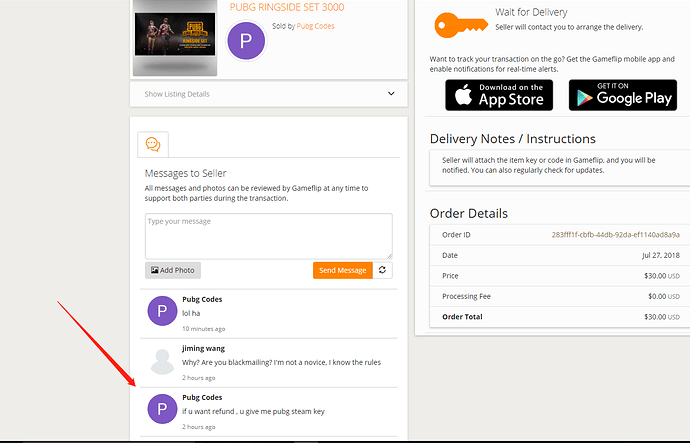This screenshot has width=690, height=443.
Task: Click the Jul 27, 2018 date value
Action: (x=661, y=255)
